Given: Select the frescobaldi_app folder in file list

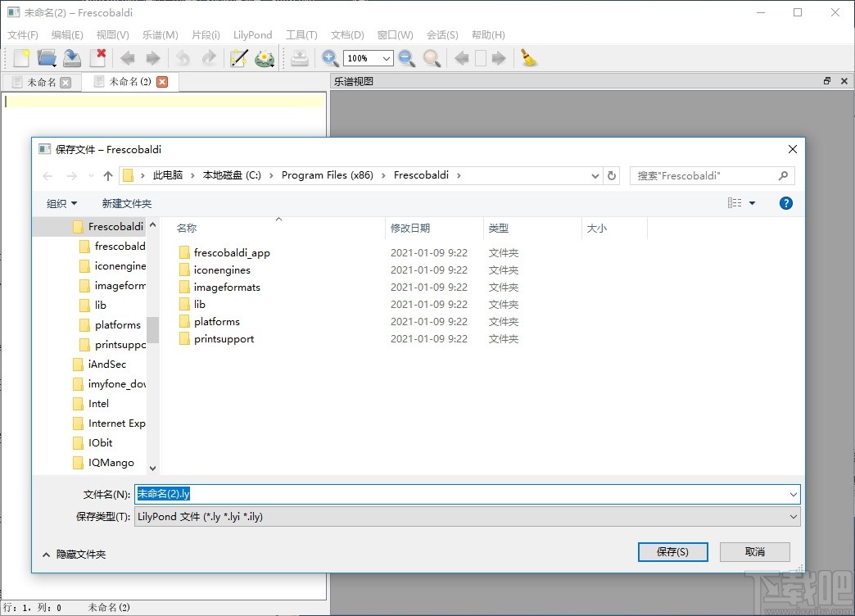Looking at the screenshot, I should pyautogui.click(x=232, y=252).
